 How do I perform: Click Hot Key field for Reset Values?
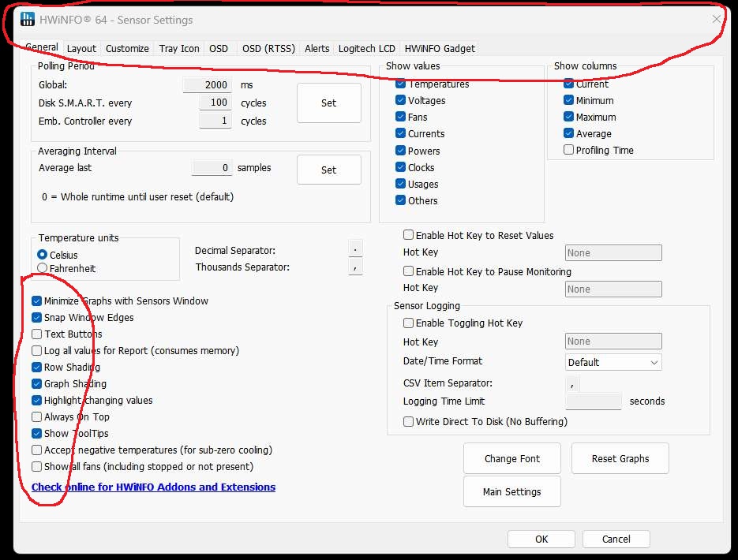pos(613,253)
